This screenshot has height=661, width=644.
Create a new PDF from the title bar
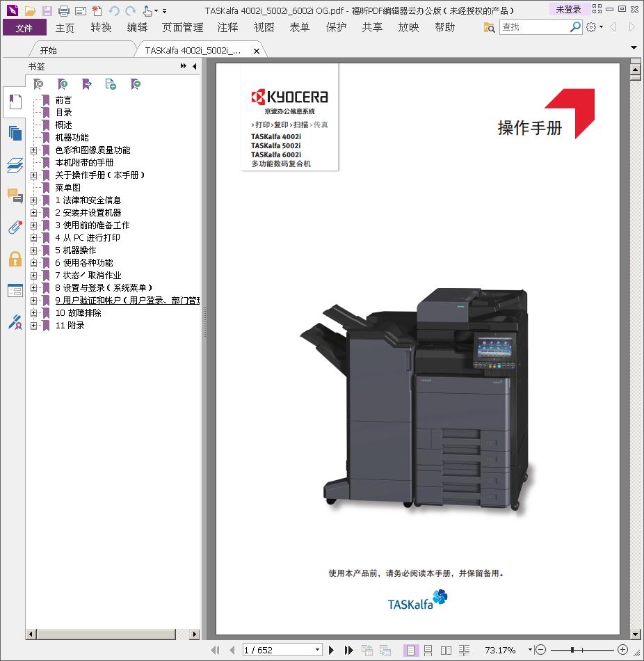(97, 10)
